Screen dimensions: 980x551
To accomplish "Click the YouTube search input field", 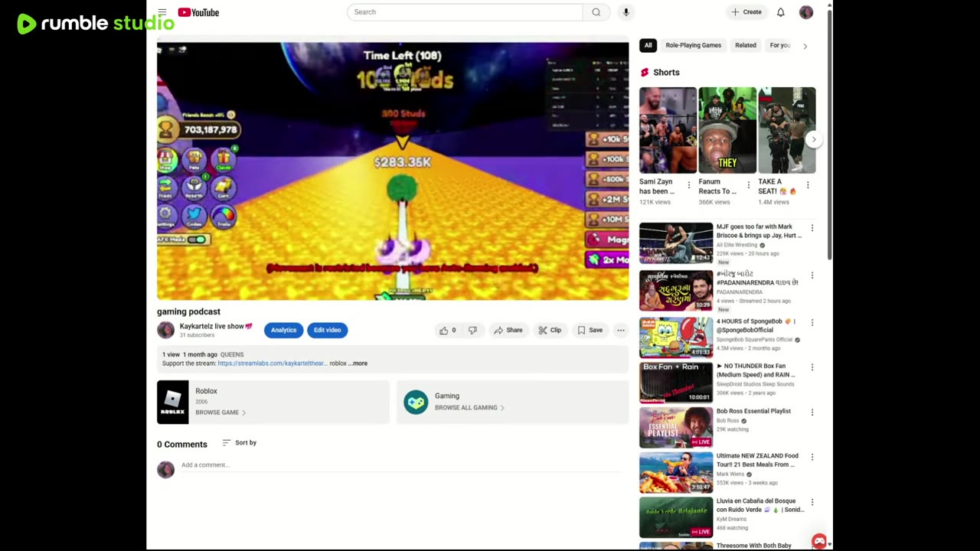I will pos(465,12).
